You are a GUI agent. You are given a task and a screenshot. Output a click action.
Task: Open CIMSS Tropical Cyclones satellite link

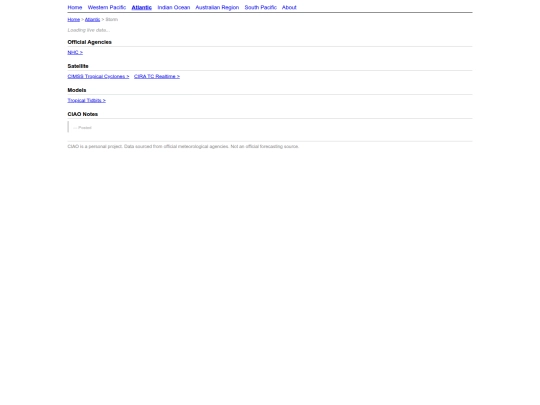point(98,76)
